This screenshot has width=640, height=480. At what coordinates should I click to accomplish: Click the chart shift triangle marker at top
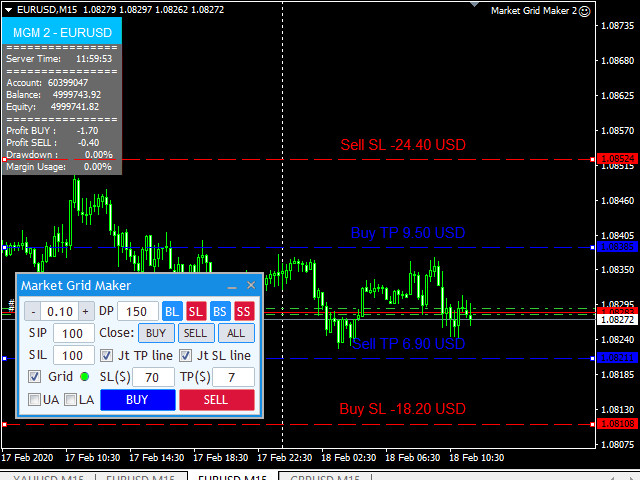pos(474,4)
